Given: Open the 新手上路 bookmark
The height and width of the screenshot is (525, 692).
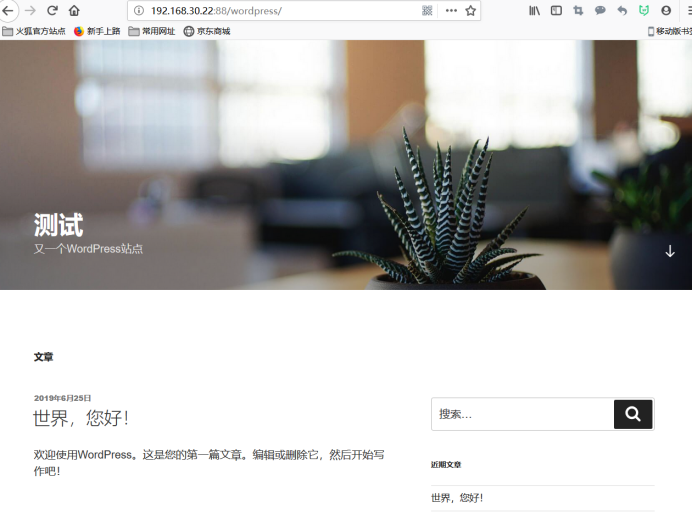Looking at the screenshot, I should click(x=97, y=31).
